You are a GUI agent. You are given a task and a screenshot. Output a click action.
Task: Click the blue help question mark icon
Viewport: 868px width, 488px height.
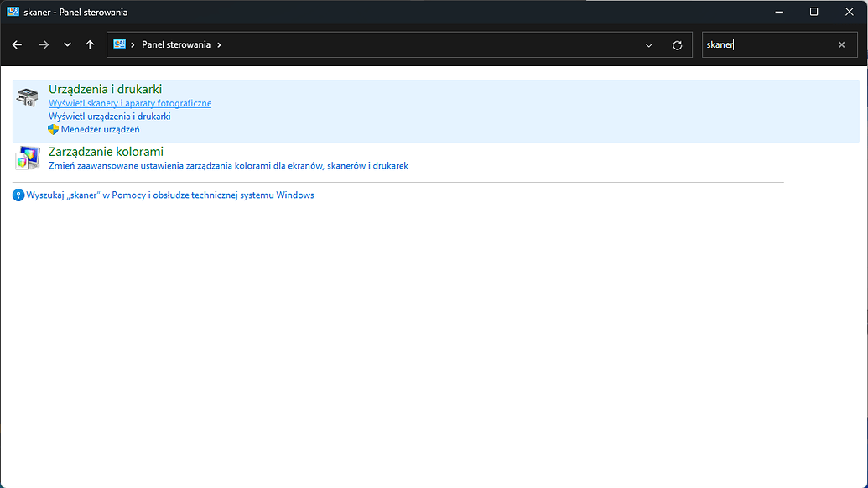(x=18, y=195)
